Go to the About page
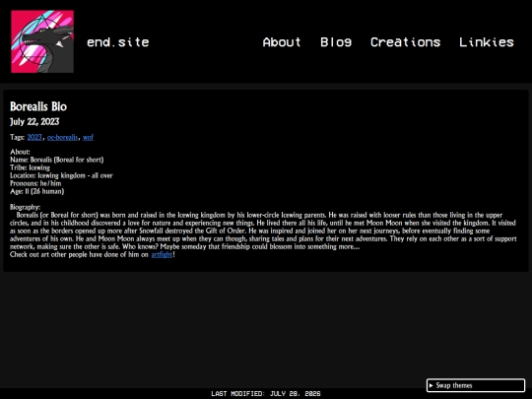The image size is (532, 399). 282,42
